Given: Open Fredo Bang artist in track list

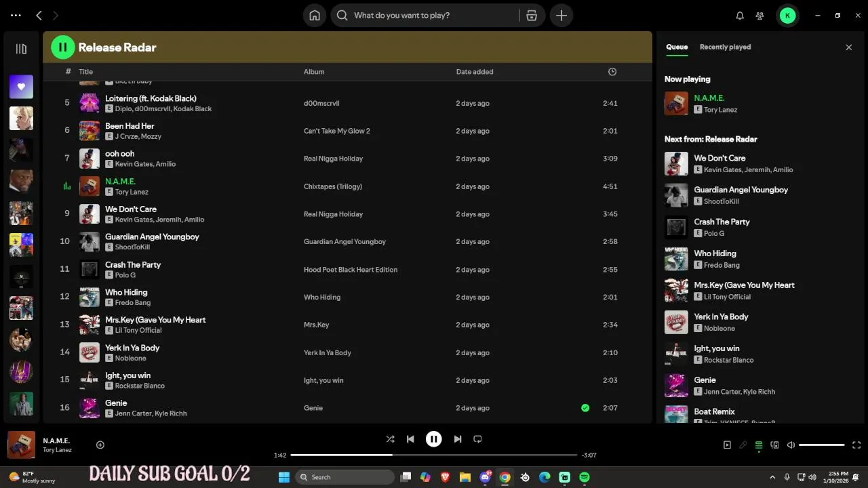Looking at the screenshot, I should point(133,303).
